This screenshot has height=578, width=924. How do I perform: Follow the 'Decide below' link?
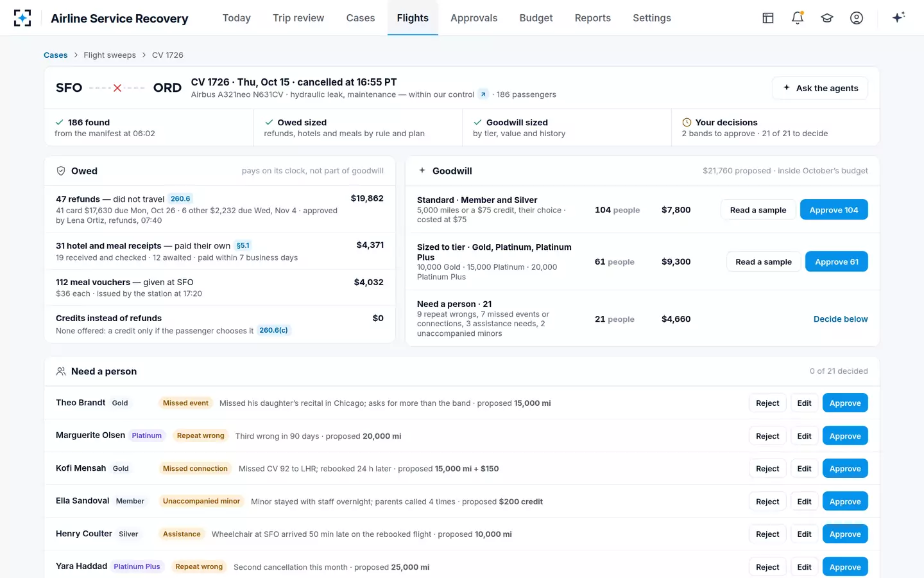click(841, 319)
